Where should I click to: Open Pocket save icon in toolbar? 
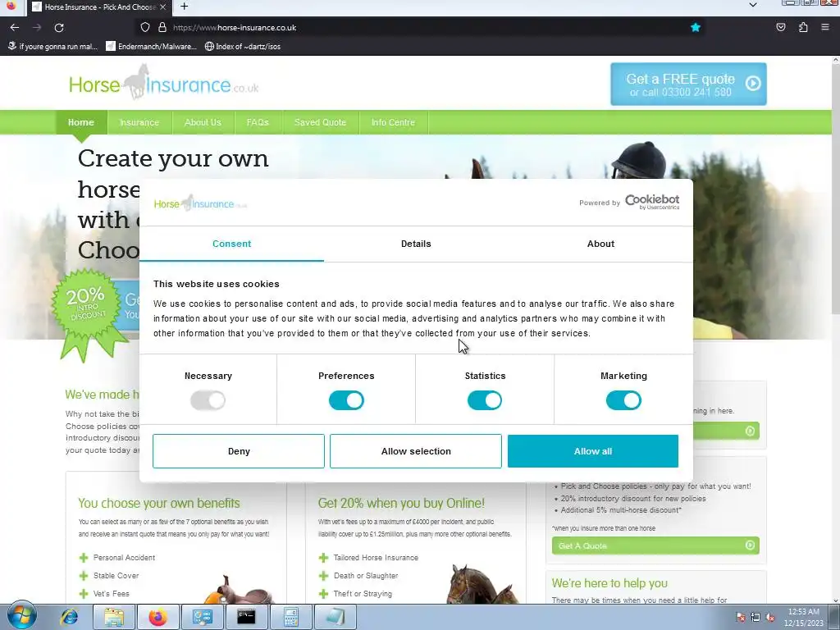pos(781,27)
